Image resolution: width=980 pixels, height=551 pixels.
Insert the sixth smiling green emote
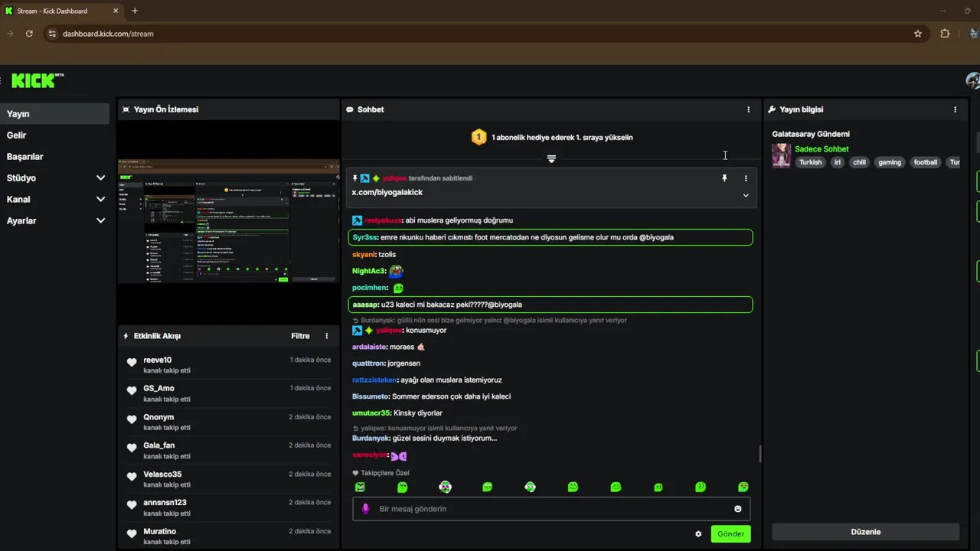tap(573, 487)
